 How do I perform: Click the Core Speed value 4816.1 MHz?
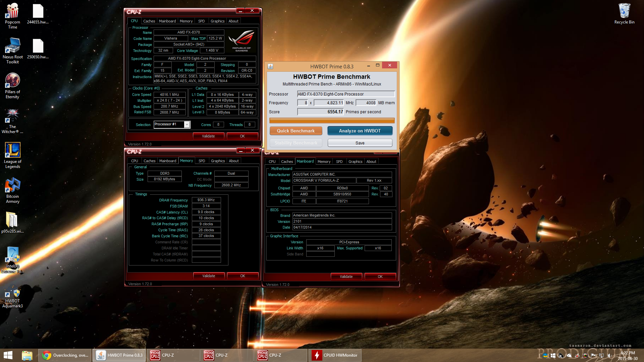click(x=169, y=95)
